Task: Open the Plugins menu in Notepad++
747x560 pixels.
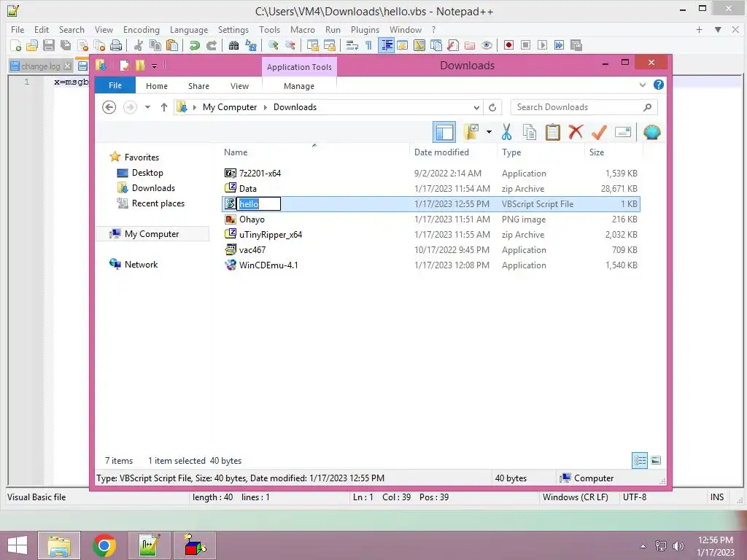Action: click(x=365, y=29)
